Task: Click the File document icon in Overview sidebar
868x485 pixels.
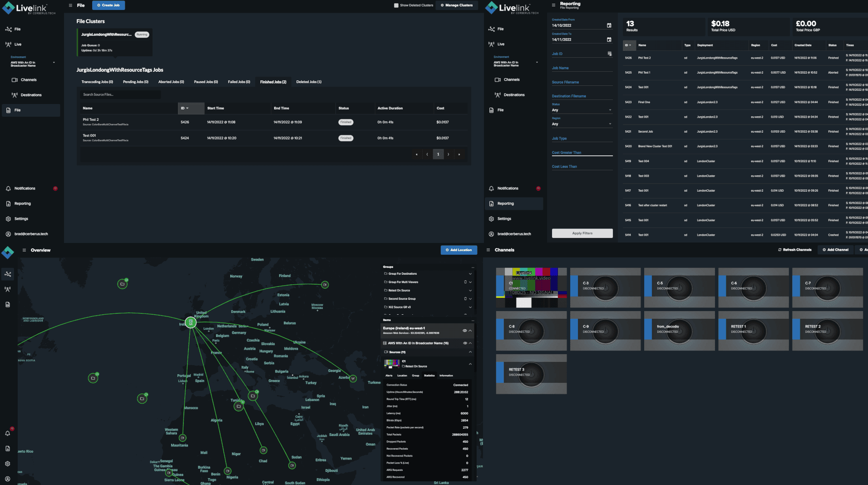Action: 8,305
